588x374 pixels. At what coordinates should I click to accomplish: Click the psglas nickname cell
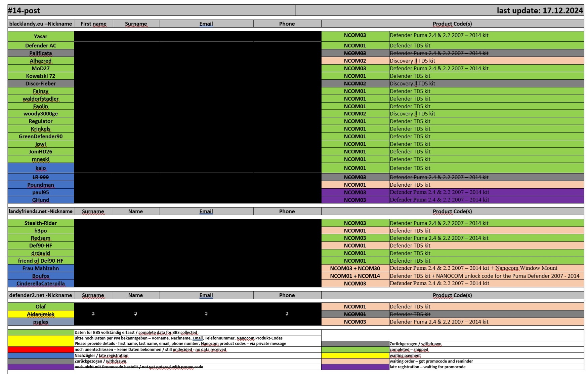[41, 322]
